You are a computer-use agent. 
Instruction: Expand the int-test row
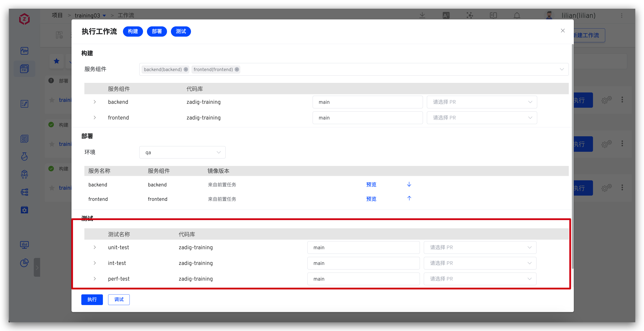pos(94,263)
